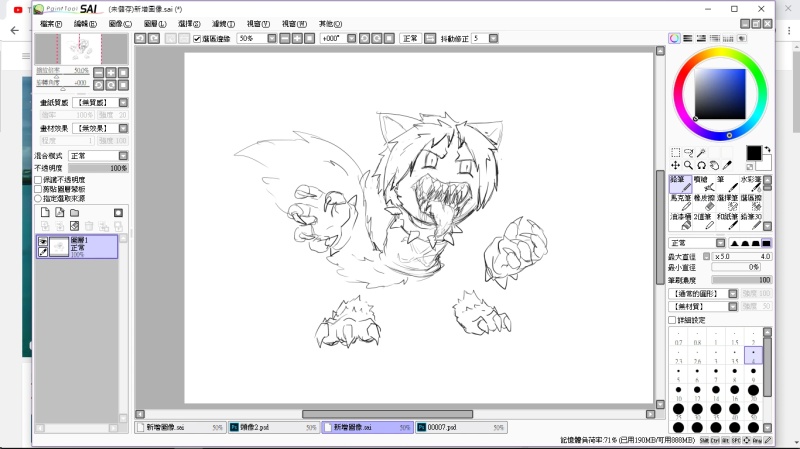Clear the layer with eraser icon
Viewport: 800px width, 449px height.
[x=74, y=226]
